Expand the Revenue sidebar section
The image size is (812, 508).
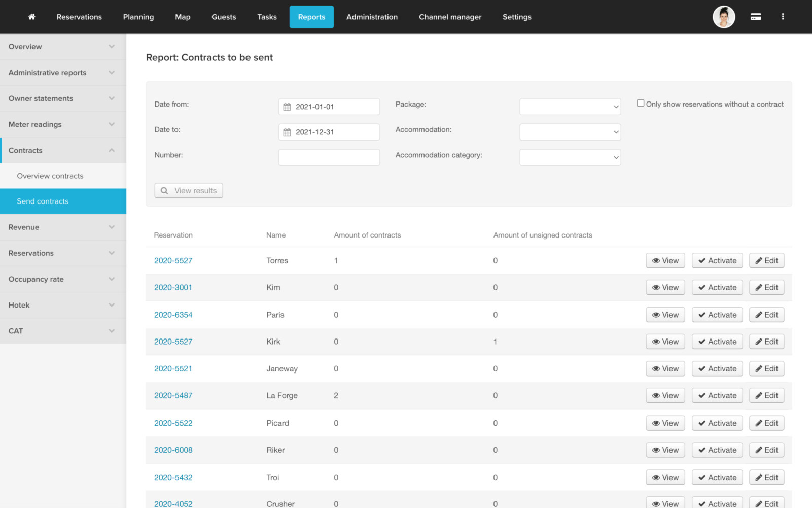[x=63, y=227]
